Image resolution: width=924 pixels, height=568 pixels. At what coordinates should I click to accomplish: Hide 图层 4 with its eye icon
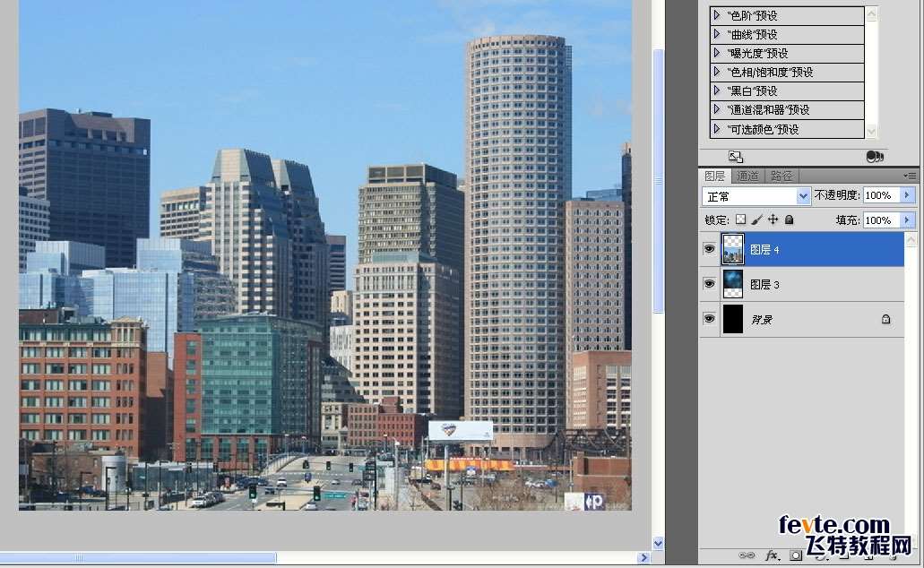(709, 249)
